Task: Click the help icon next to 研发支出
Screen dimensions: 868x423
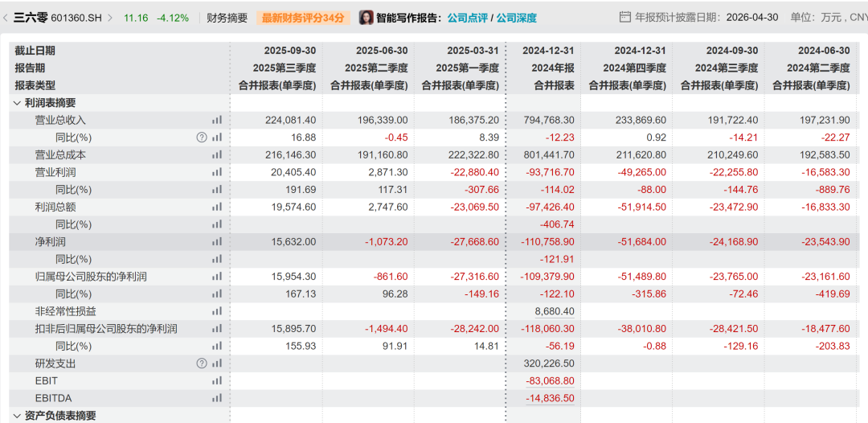Action: [202, 363]
